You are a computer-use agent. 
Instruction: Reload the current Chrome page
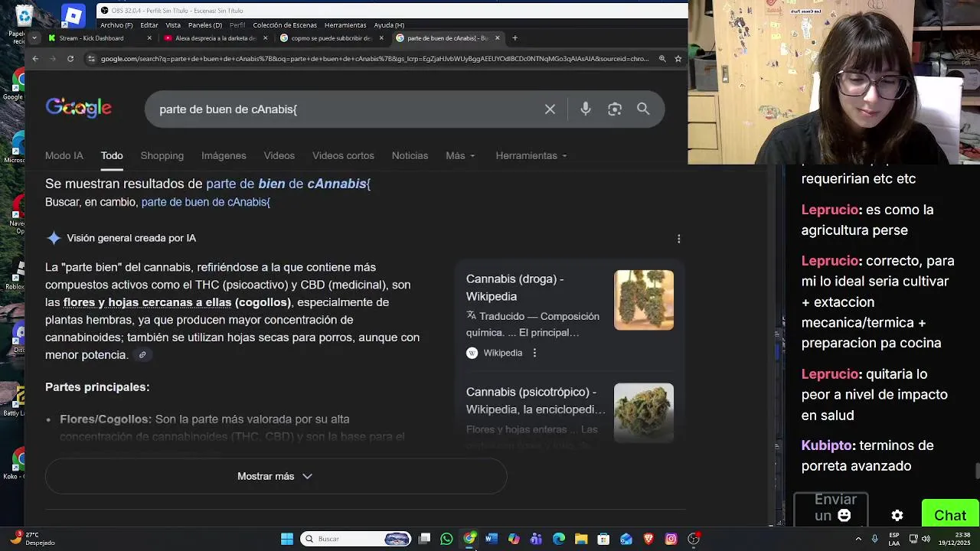70,58
